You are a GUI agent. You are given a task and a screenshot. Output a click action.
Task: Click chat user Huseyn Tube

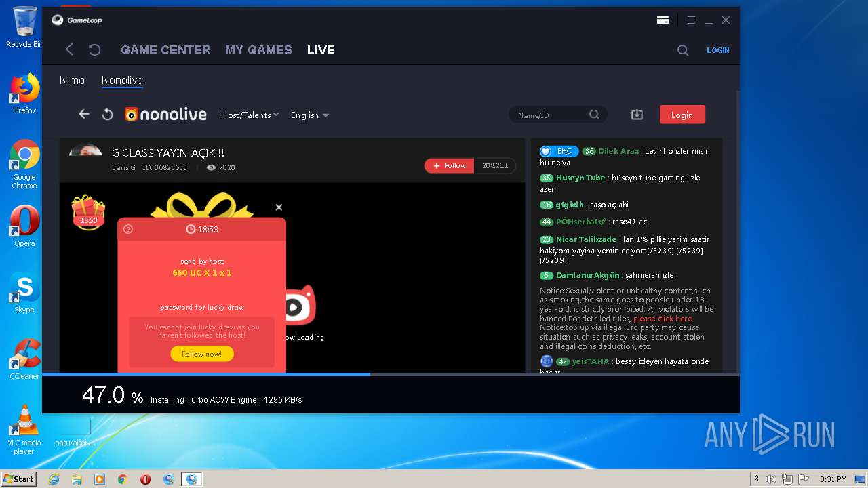(x=580, y=178)
